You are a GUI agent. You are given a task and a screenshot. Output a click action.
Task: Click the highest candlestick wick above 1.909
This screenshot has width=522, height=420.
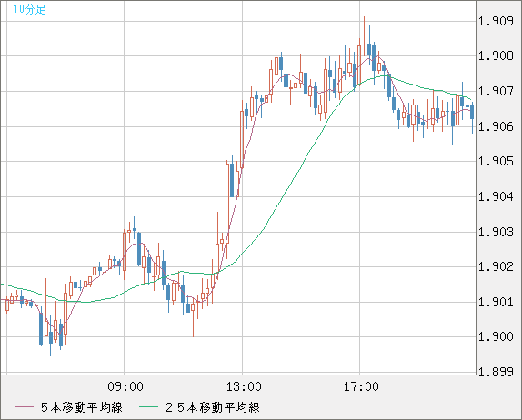[x=364, y=30]
